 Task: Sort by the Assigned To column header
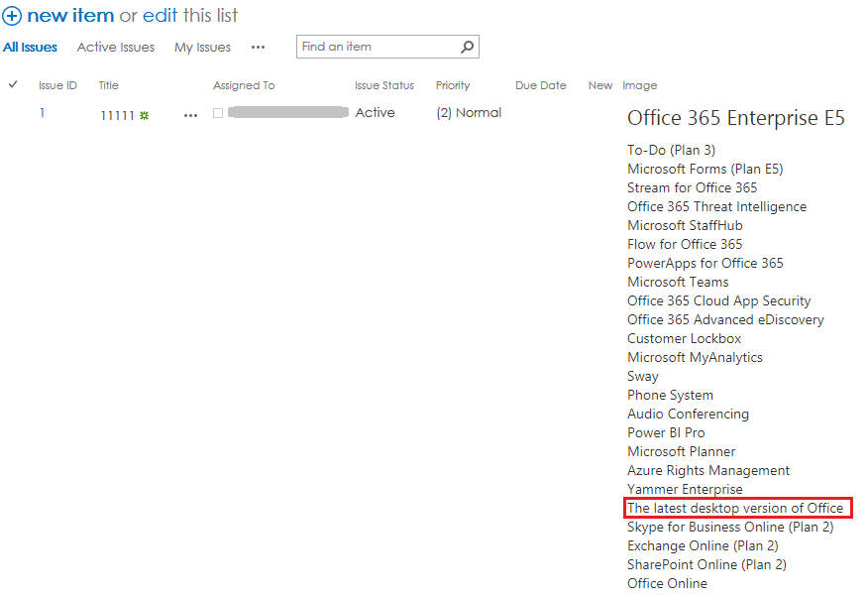point(244,85)
